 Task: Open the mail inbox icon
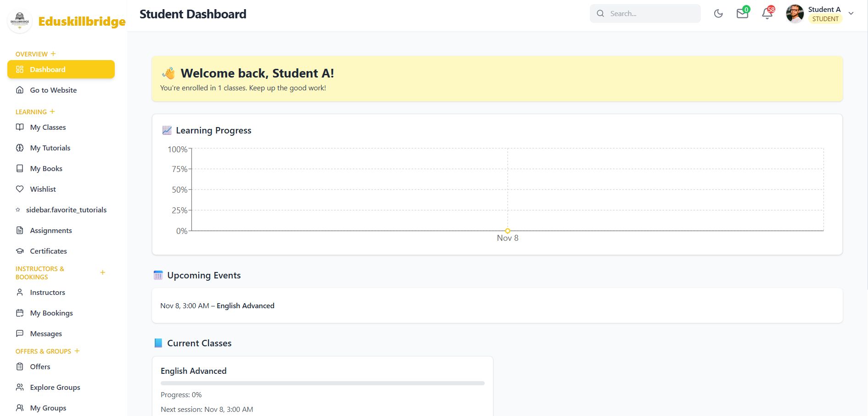742,14
